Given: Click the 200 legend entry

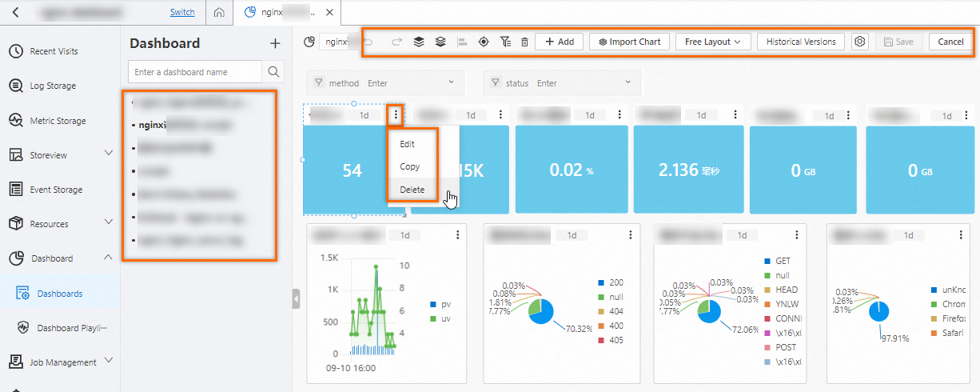Looking at the screenshot, I should [610, 283].
